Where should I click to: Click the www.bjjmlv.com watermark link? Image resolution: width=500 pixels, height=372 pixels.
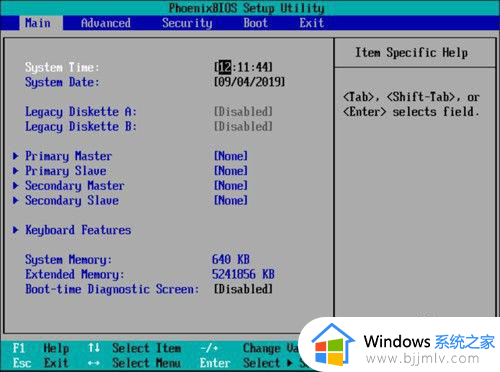pyautogui.click(x=422, y=359)
